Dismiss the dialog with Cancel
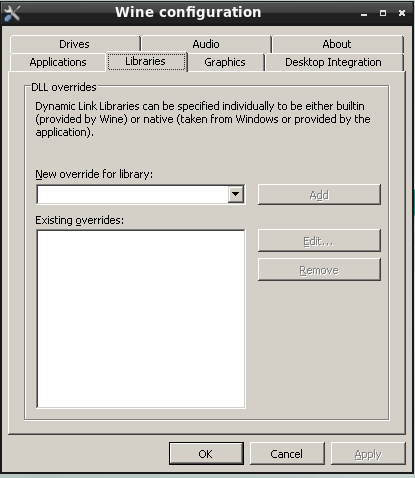415x478 pixels. click(x=287, y=453)
